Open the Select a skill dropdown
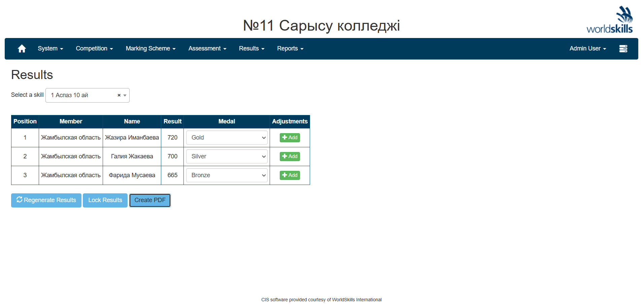Screen dimensions: 644x305 point(88,96)
